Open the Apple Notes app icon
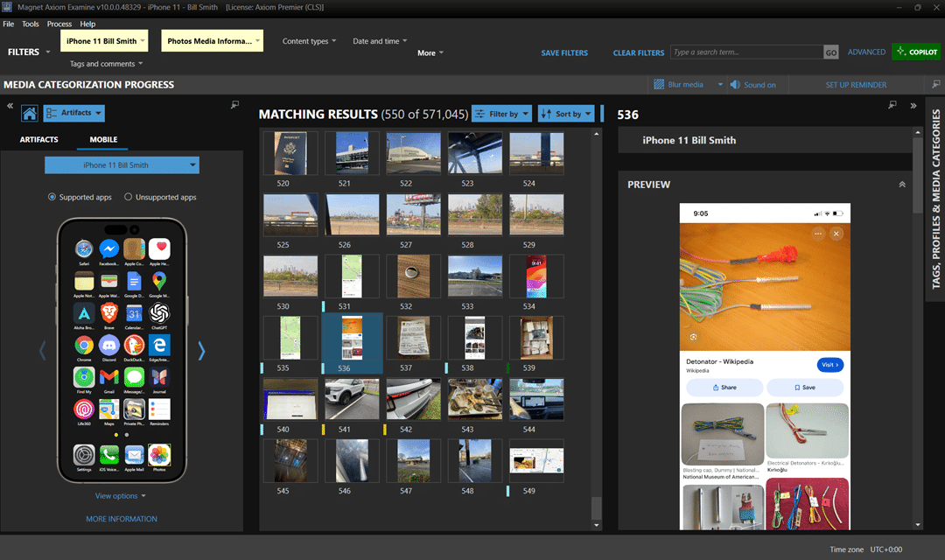The width and height of the screenshot is (945, 560). 84,281
